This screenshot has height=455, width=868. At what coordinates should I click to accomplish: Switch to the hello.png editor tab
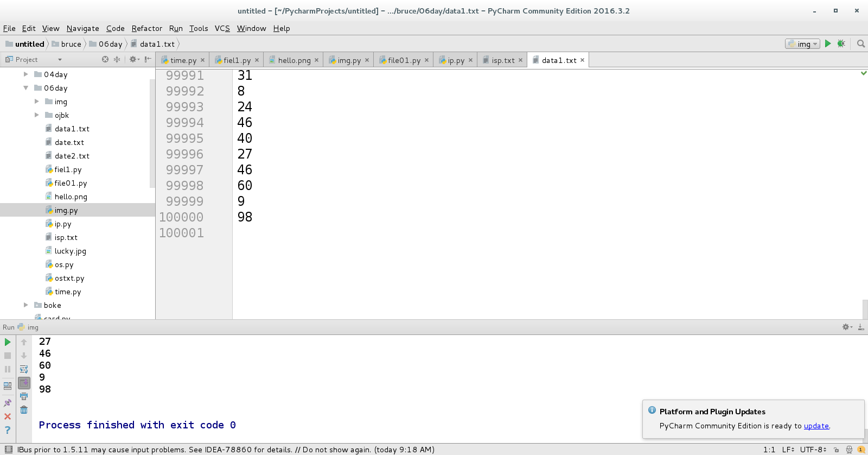[294, 60]
